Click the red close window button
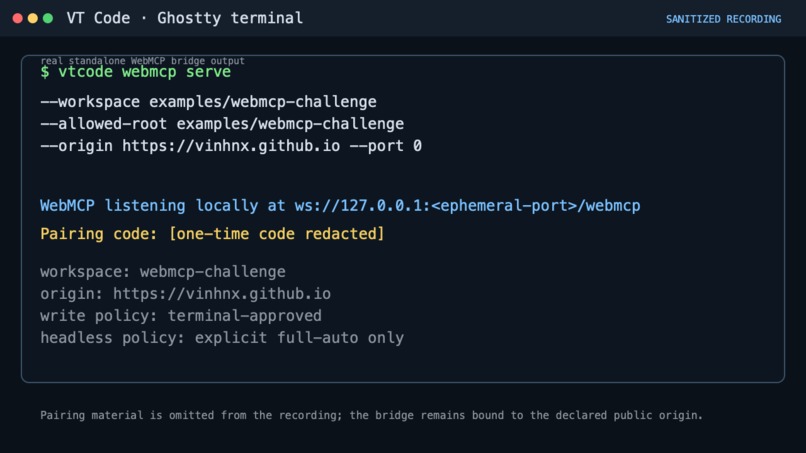Viewport: 806px width, 453px height. (17, 19)
